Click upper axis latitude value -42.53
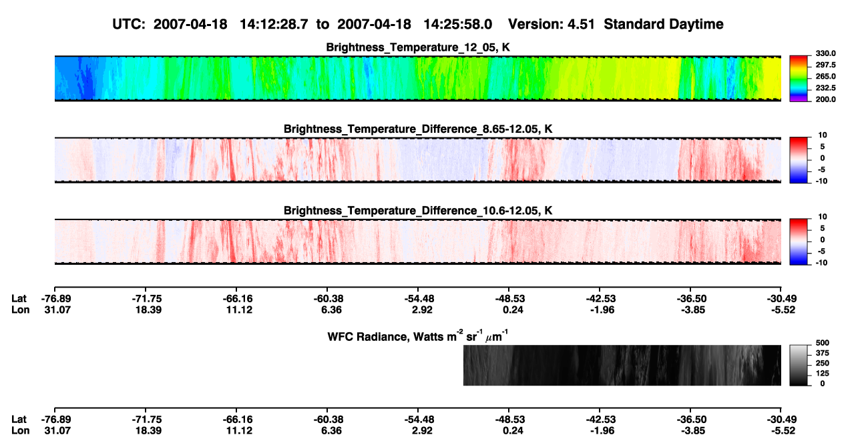 point(600,299)
